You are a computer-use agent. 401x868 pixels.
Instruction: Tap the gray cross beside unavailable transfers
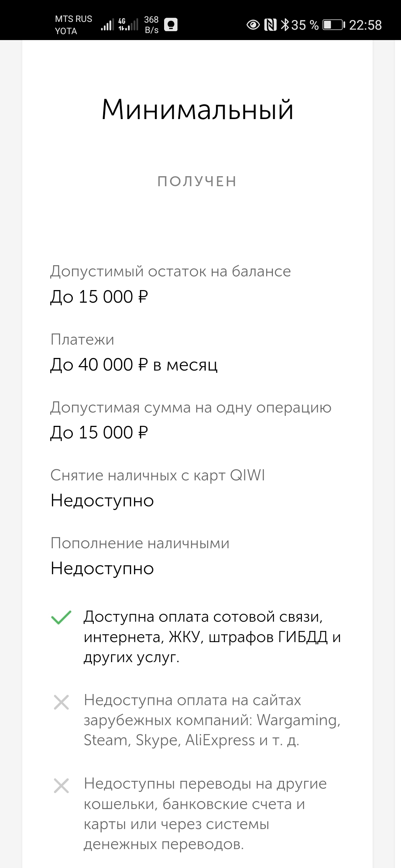coord(61,786)
